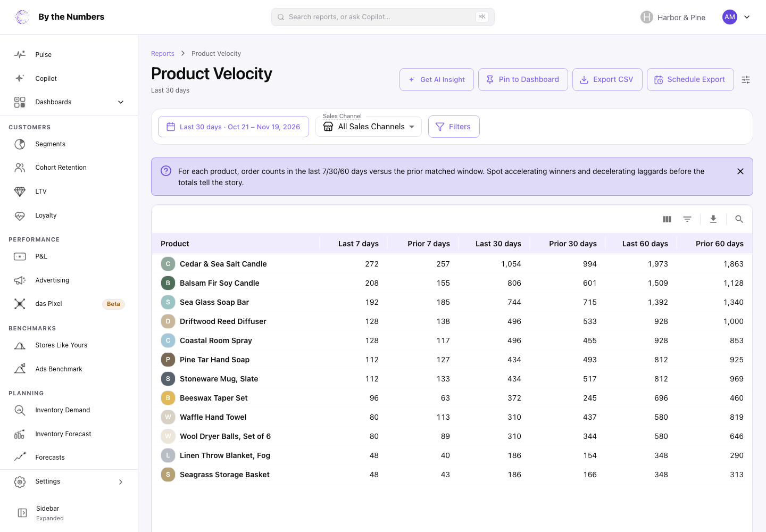Click Export CSV button

(x=607, y=80)
